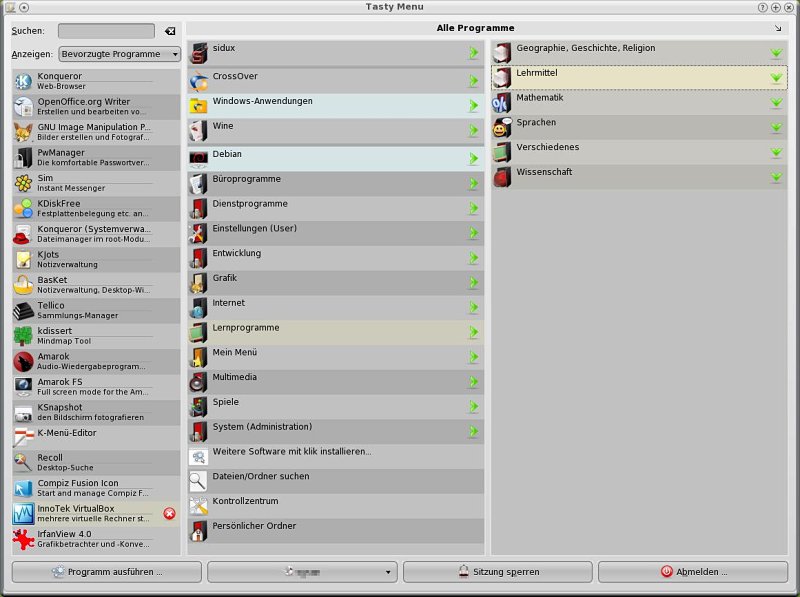Expand Dienstprogramme submenu arrow
This screenshot has width=800, height=597.
(474, 208)
